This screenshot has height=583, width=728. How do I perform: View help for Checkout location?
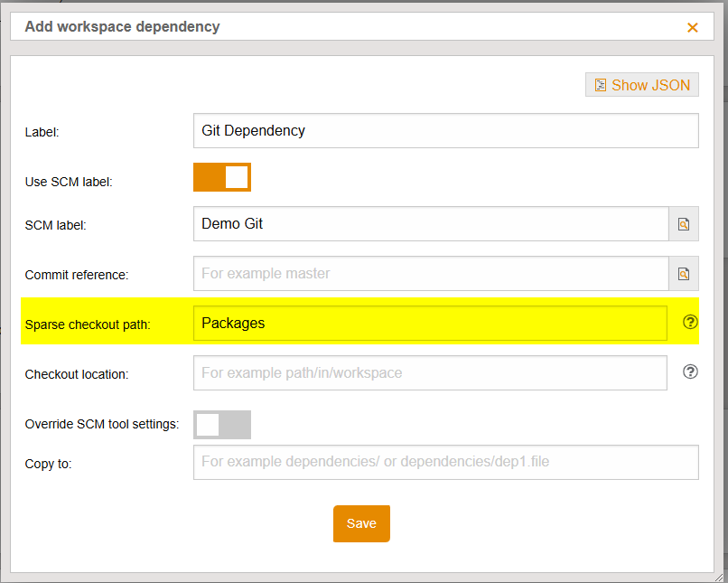tap(690, 371)
